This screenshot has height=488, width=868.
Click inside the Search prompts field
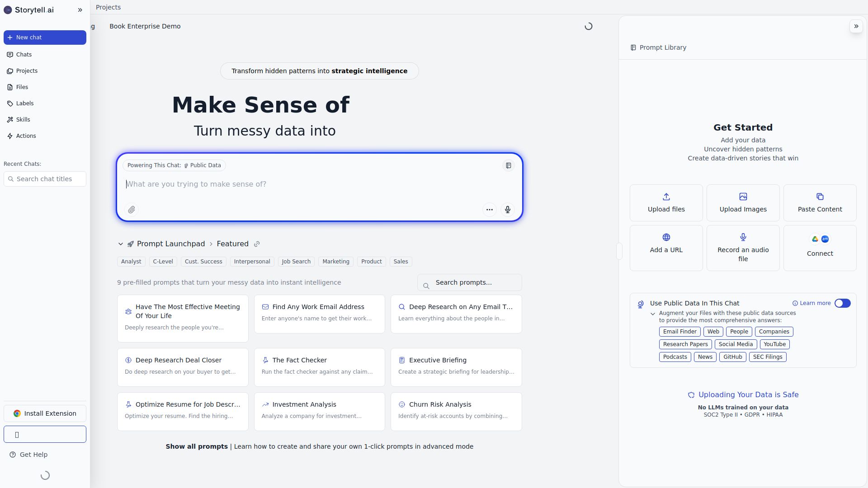point(469,282)
